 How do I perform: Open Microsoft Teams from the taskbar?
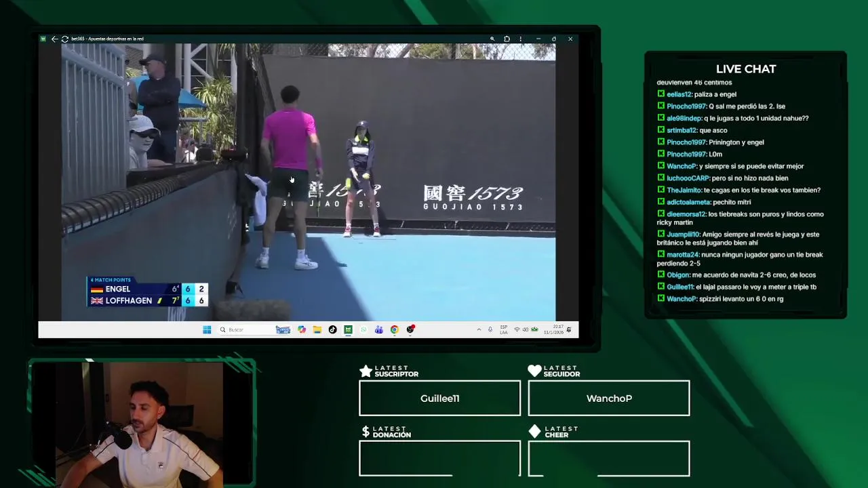pyautogui.click(x=378, y=329)
